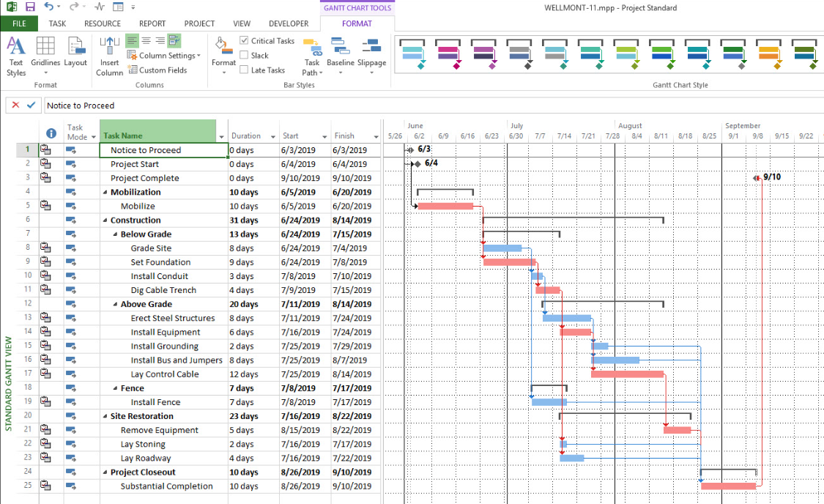
Task: Collapse the Mobilization summary task
Action: [x=105, y=193]
